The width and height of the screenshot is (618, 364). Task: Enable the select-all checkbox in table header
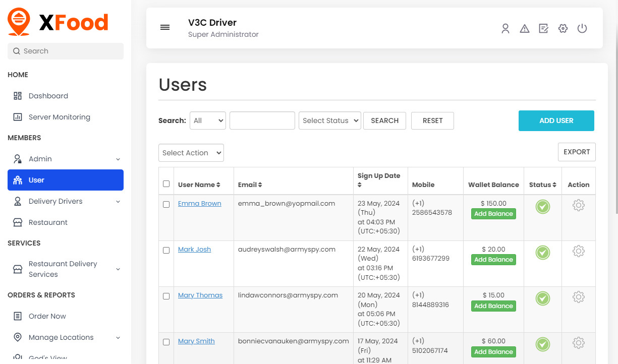click(x=166, y=184)
